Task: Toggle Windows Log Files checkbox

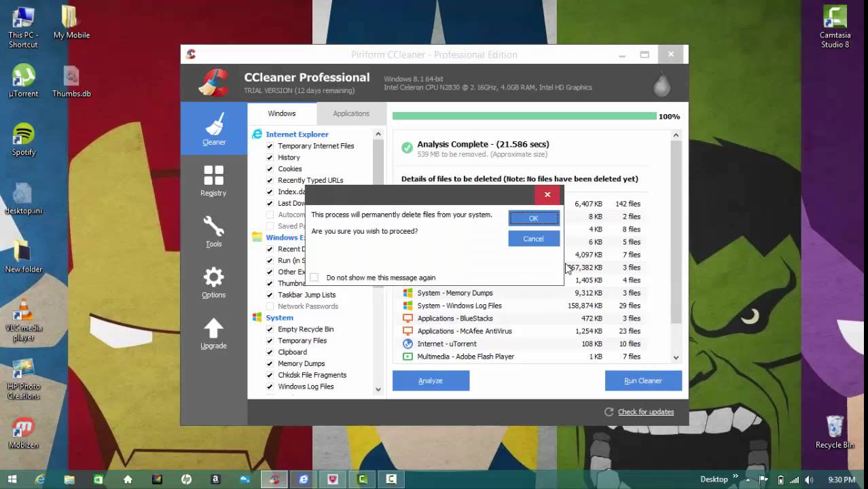Action: click(270, 386)
